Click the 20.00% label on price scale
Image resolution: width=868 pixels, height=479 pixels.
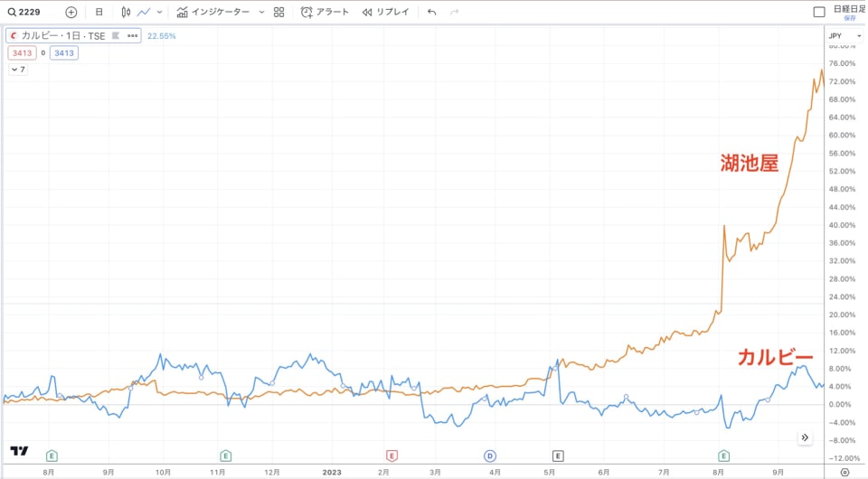(x=842, y=315)
